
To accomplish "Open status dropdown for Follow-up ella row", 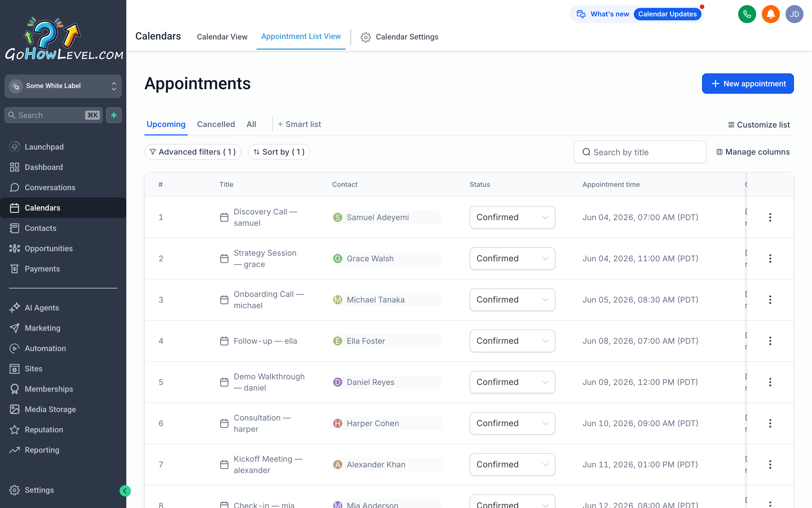I will [x=512, y=341].
